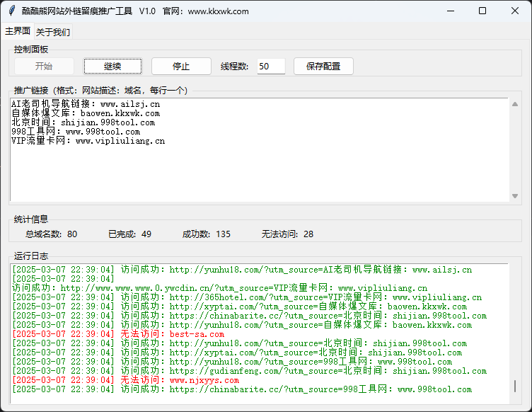532x412 pixels.
Task: Focus the 线程数 input showing 50
Action: (x=271, y=66)
